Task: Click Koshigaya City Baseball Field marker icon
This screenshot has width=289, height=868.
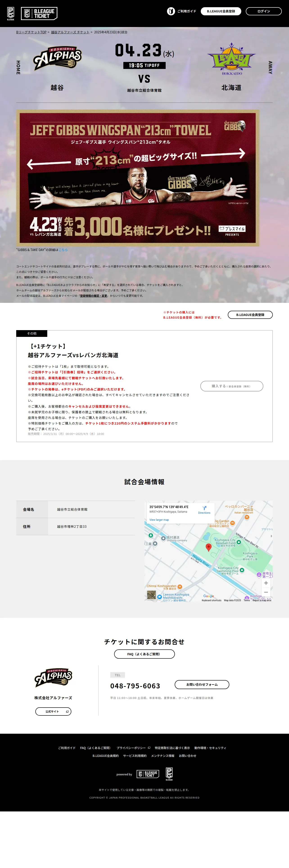Action: pyautogui.click(x=239, y=542)
